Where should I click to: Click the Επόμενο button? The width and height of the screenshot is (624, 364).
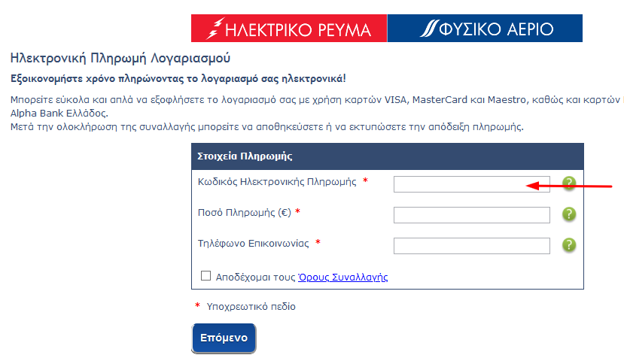pyautogui.click(x=224, y=338)
